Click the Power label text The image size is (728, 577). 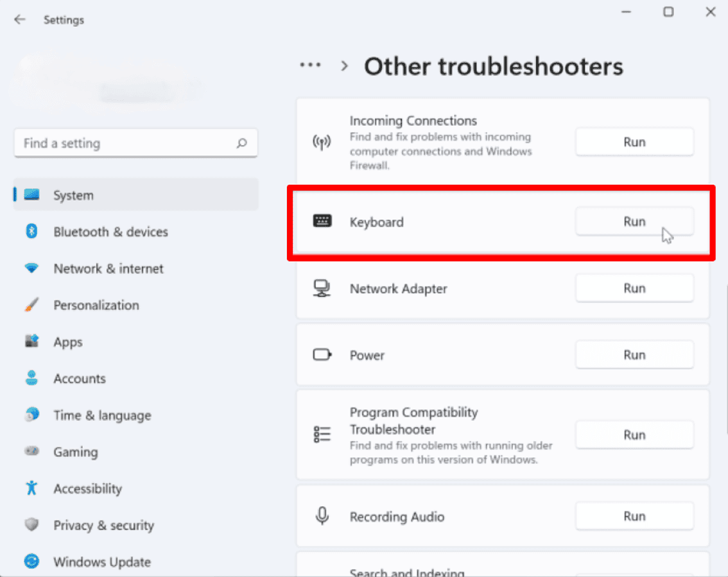tap(367, 356)
